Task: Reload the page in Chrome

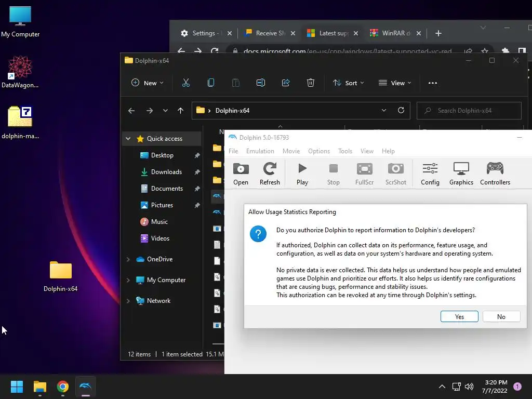Action: click(215, 51)
